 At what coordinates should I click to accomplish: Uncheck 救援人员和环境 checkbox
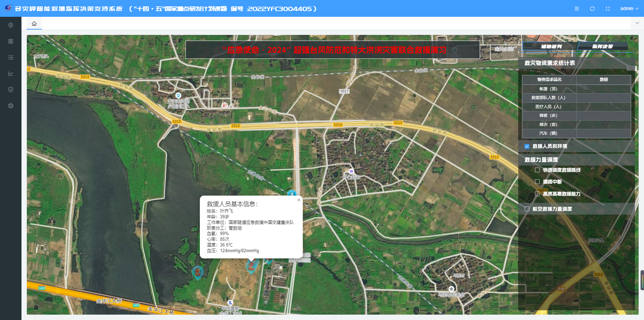(527, 146)
